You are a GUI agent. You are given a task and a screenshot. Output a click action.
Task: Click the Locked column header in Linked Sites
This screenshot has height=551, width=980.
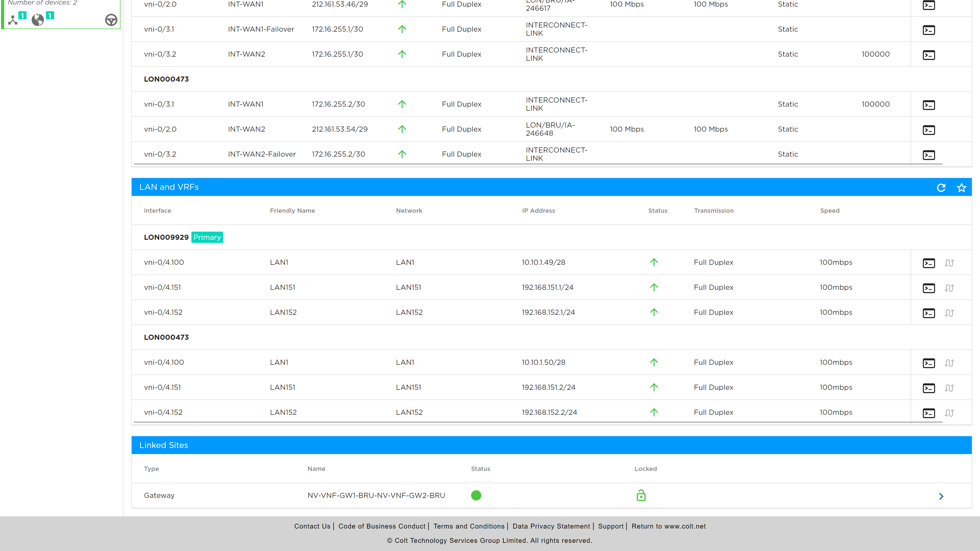point(646,469)
